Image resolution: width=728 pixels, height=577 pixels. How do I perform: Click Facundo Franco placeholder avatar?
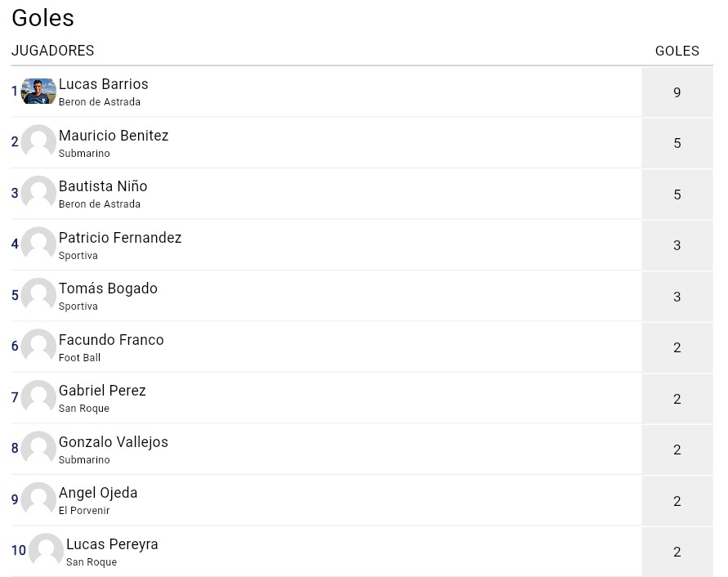38,346
